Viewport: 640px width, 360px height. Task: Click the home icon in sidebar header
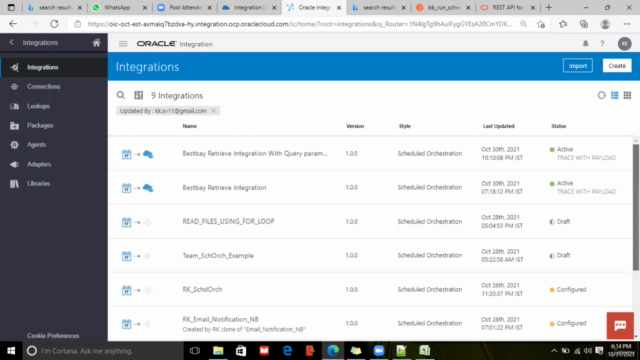[96, 42]
